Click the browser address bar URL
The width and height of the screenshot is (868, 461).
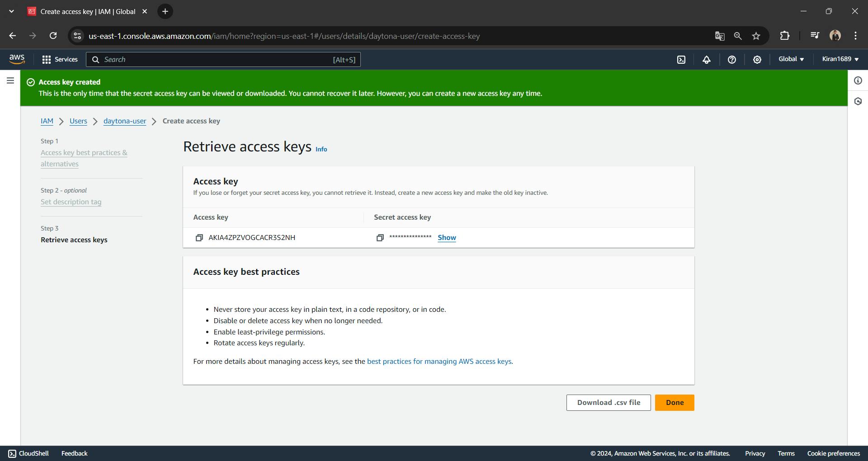(x=284, y=36)
